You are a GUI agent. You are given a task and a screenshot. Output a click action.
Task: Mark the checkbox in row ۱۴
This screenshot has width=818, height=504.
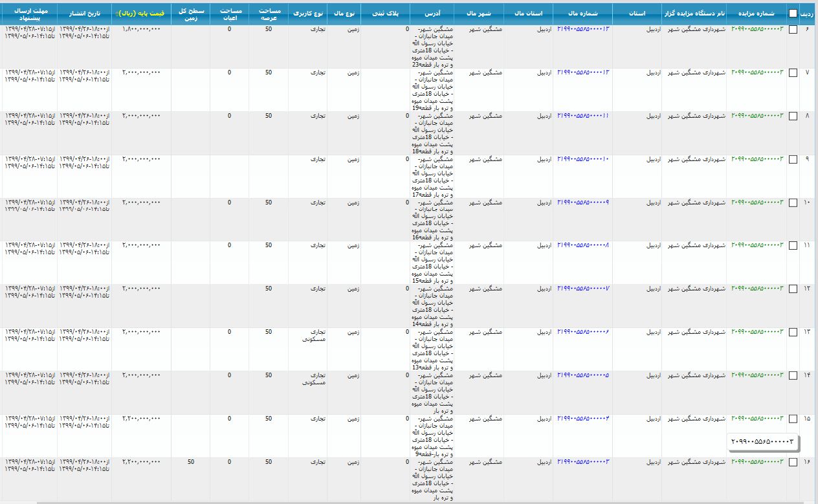pos(793,375)
